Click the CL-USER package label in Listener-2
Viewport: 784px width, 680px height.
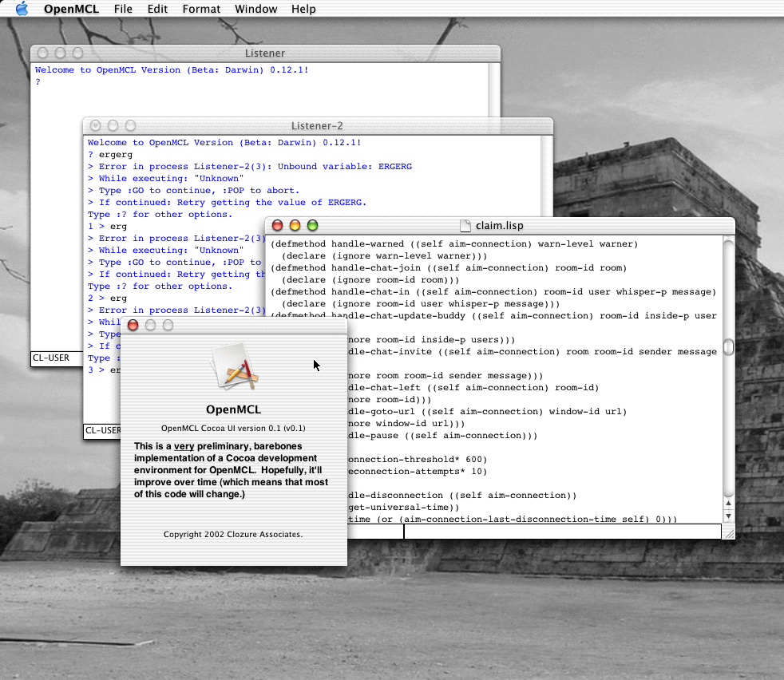102,430
